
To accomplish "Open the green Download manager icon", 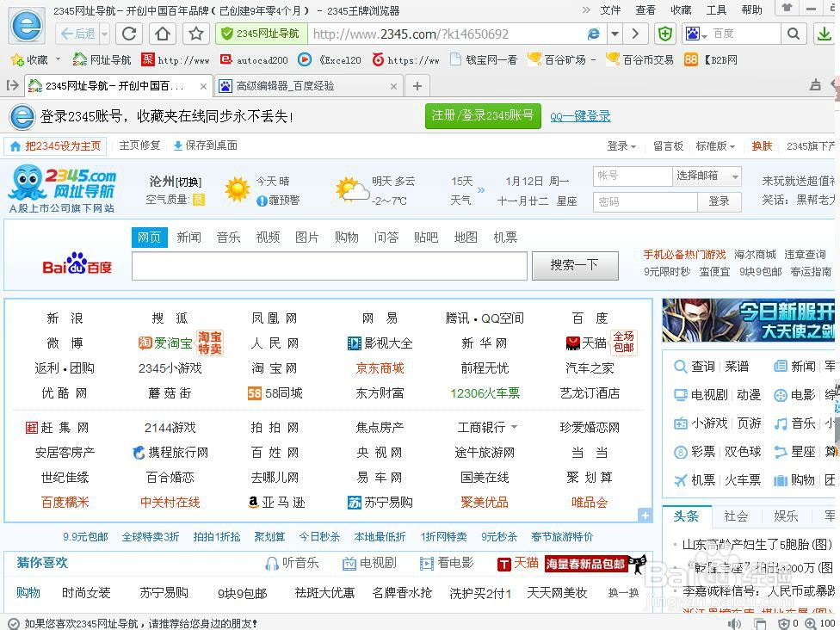I will click(x=826, y=34).
